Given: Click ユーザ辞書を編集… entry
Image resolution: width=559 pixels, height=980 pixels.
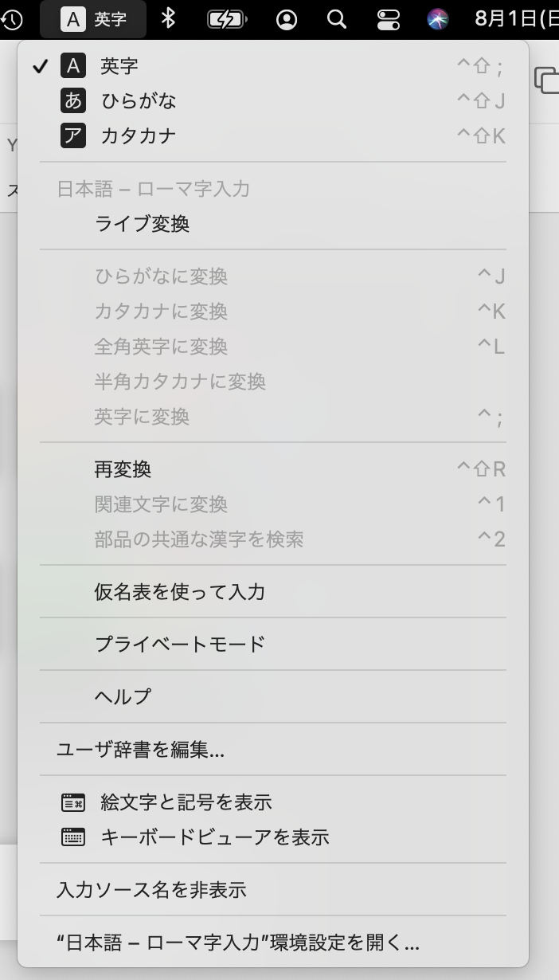Looking at the screenshot, I should pyautogui.click(x=140, y=750).
